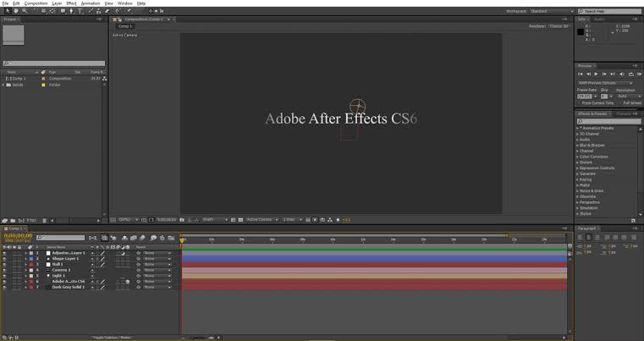Open the Composition menu
Image resolution: width=644 pixels, height=341 pixels.
pyautogui.click(x=36, y=3)
